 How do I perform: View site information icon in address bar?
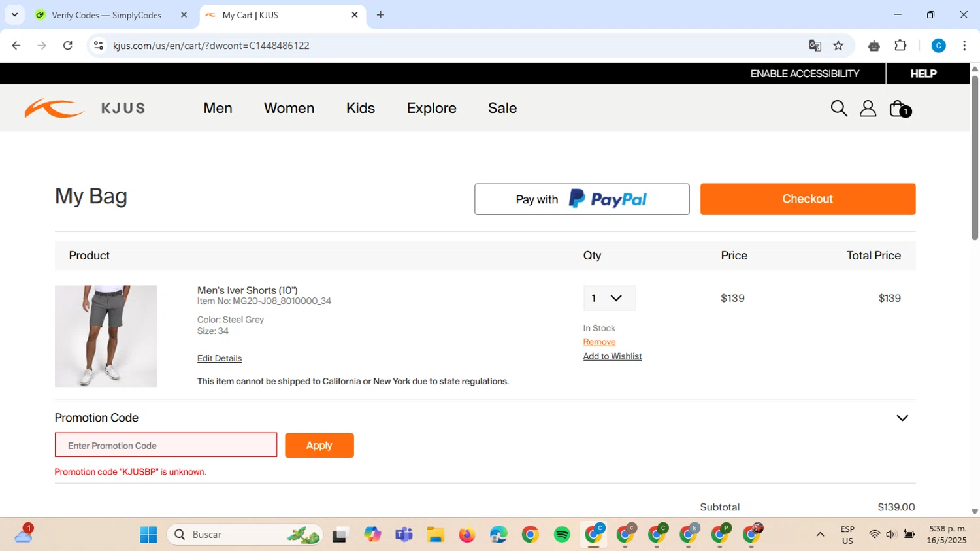click(99, 46)
